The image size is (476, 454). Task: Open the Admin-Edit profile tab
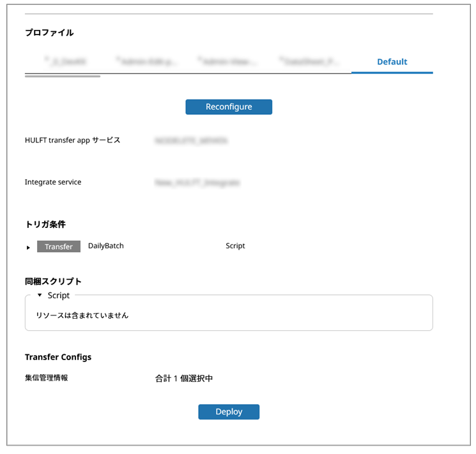[147, 62]
